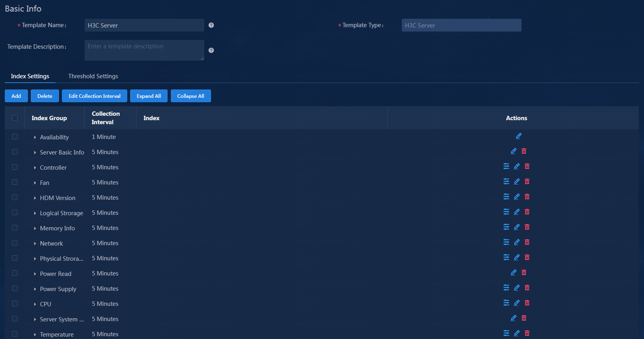This screenshot has height=339, width=644.
Task: Delete the CPU index group
Action: click(527, 303)
